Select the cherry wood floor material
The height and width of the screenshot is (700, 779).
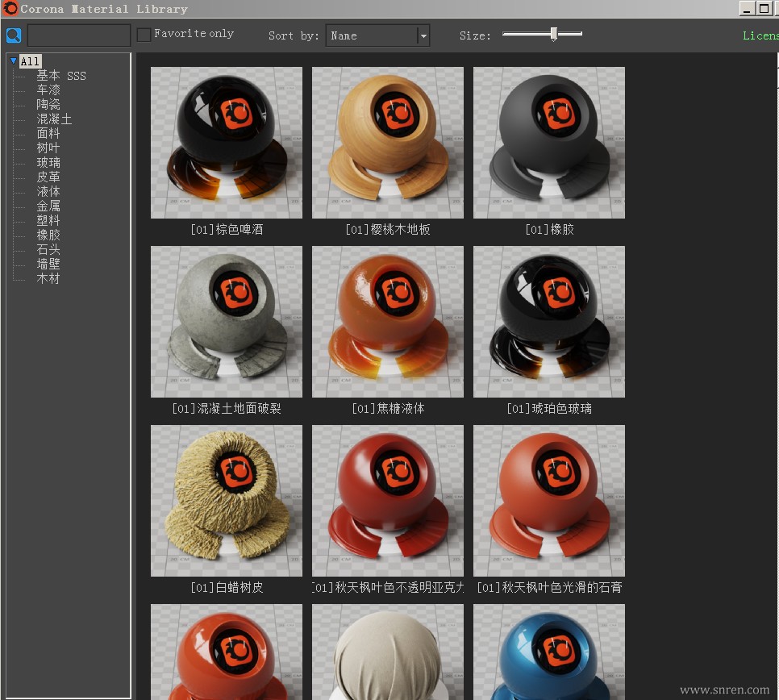click(x=388, y=143)
